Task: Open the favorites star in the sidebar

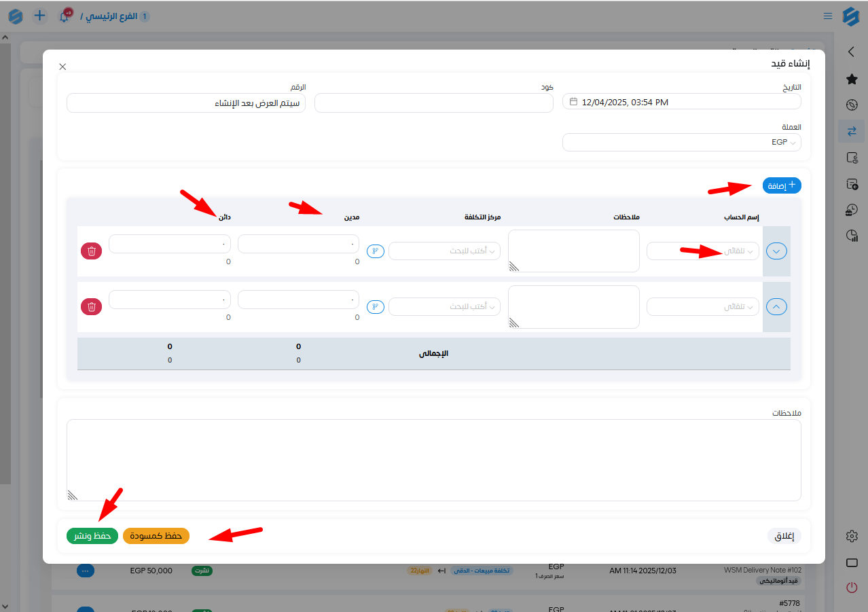Action: click(851, 79)
